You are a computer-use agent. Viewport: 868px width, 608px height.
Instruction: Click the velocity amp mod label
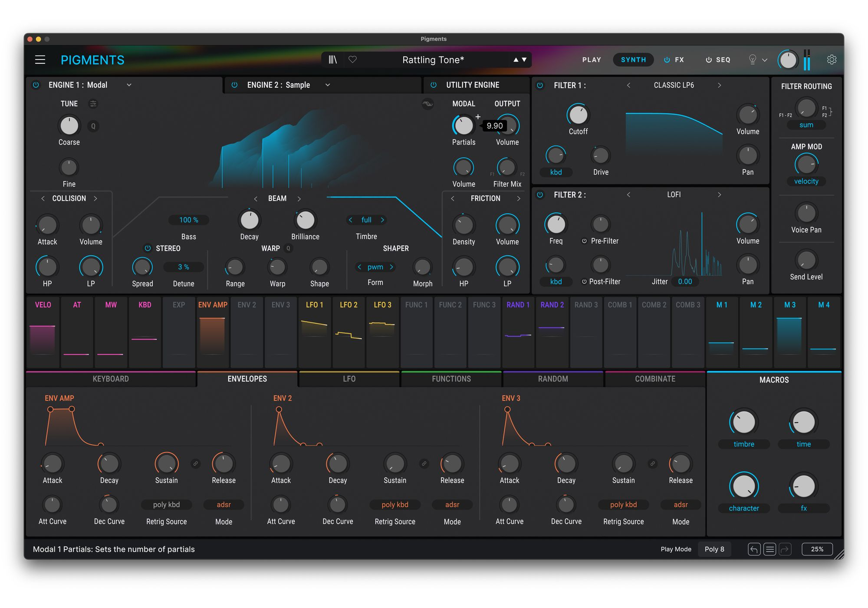(806, 181)
